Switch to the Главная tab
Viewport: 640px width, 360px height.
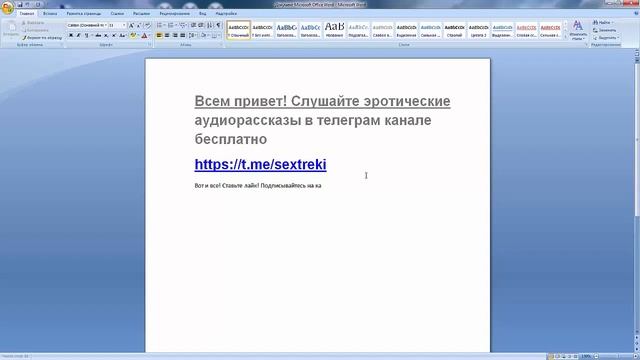[x=27, y=13]
